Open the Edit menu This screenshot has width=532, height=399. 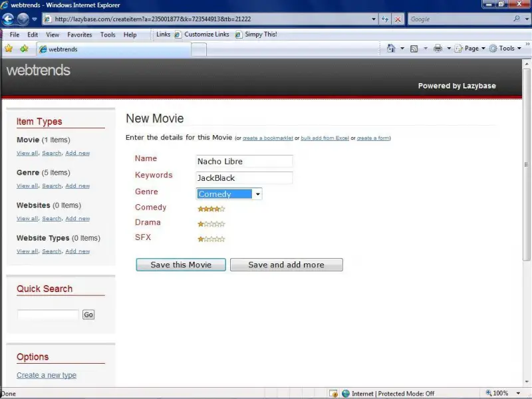coord(33,35)
